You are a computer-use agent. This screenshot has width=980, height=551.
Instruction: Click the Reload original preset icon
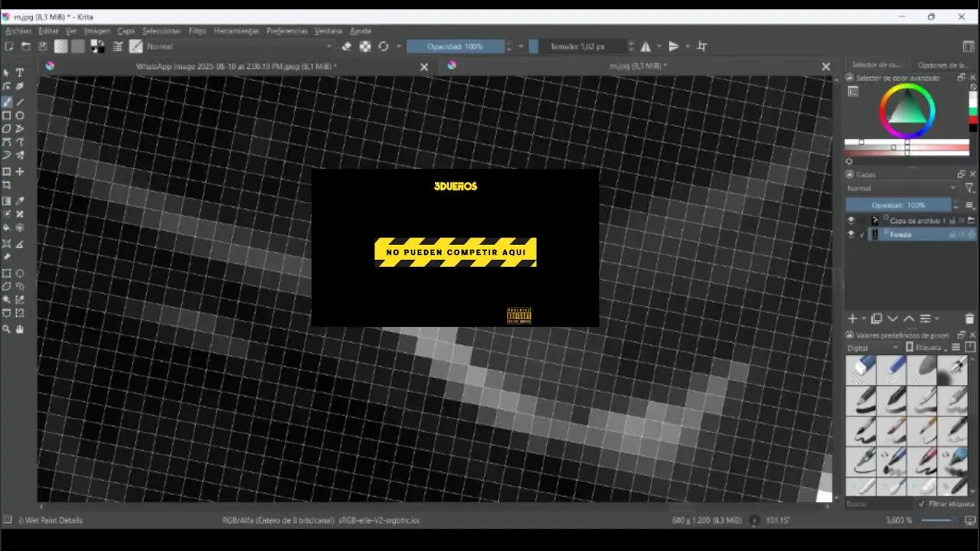tap(384, 47)
